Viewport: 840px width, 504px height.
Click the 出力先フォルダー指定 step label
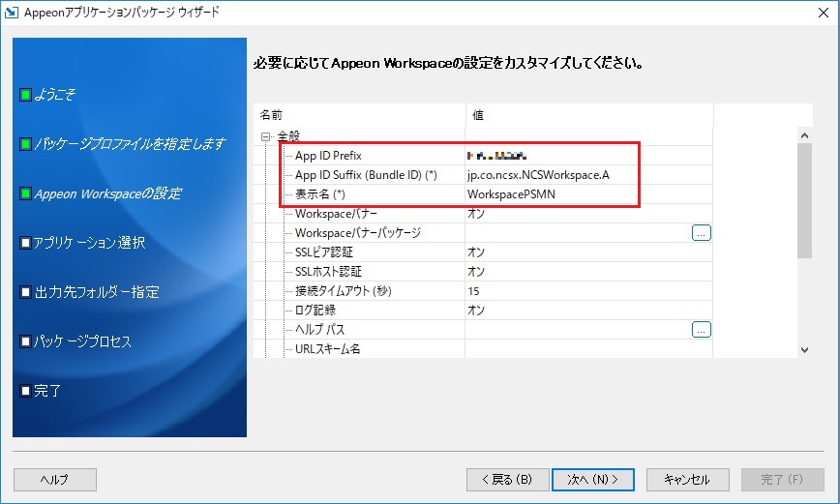click(97, 292)
